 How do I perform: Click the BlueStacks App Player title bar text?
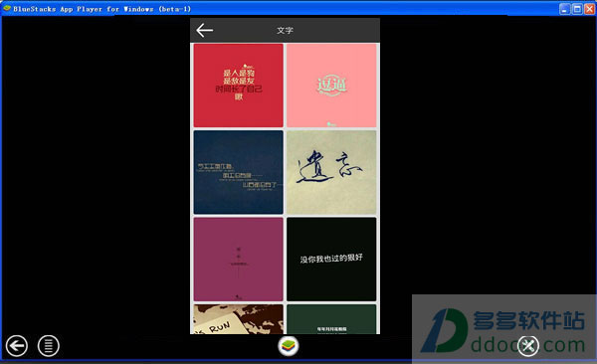(102, 8)
